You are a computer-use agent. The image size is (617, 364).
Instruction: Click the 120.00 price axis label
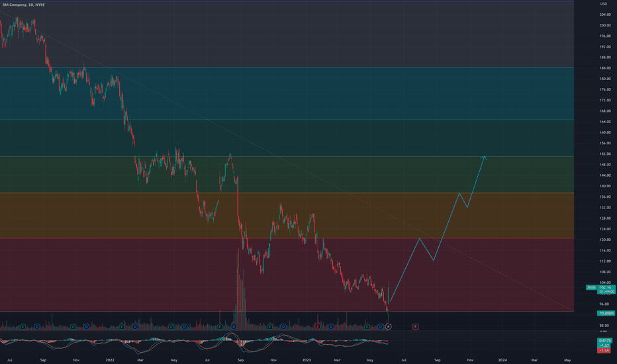point(605,240)
